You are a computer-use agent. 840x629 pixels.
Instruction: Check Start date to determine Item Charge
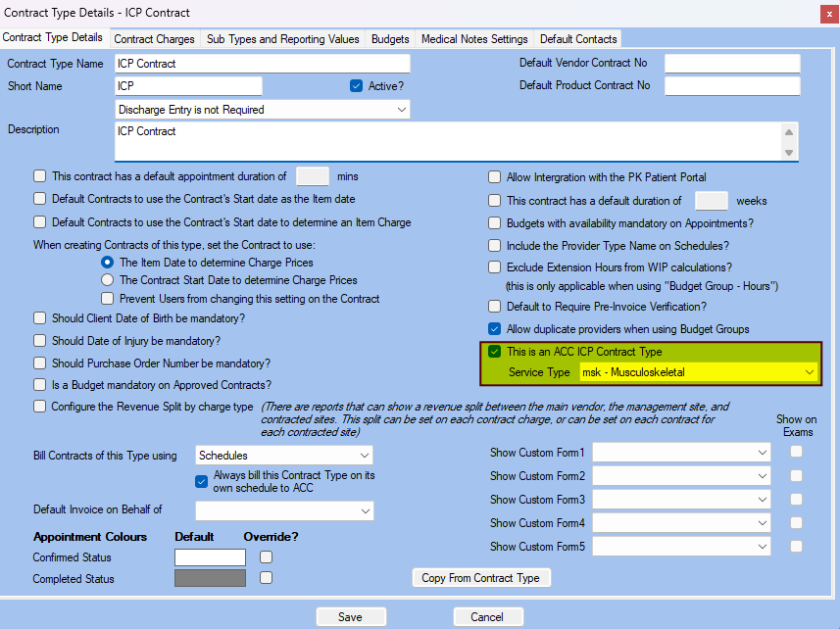coord(39,222)
